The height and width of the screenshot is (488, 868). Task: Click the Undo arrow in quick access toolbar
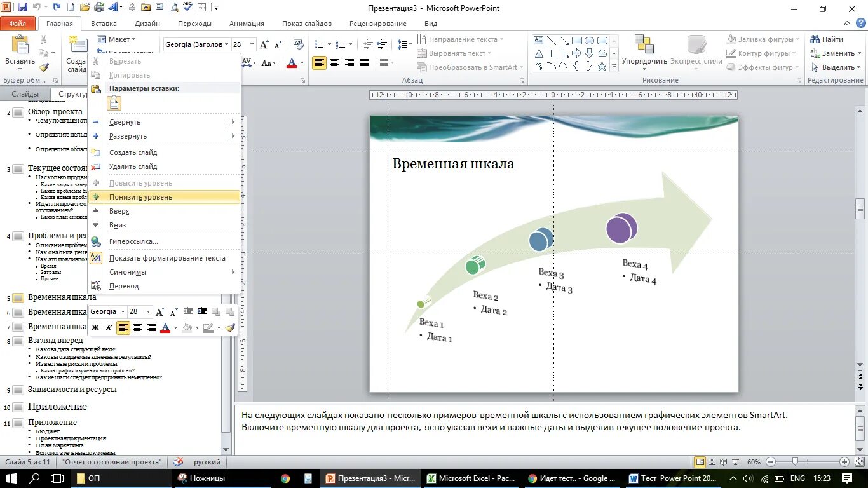click(36, 8)
